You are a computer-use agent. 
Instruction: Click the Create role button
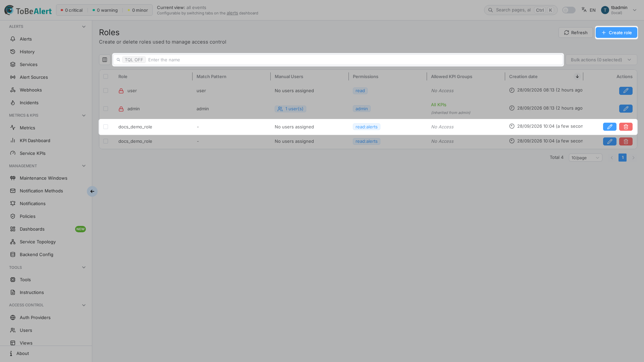(616, 33)
